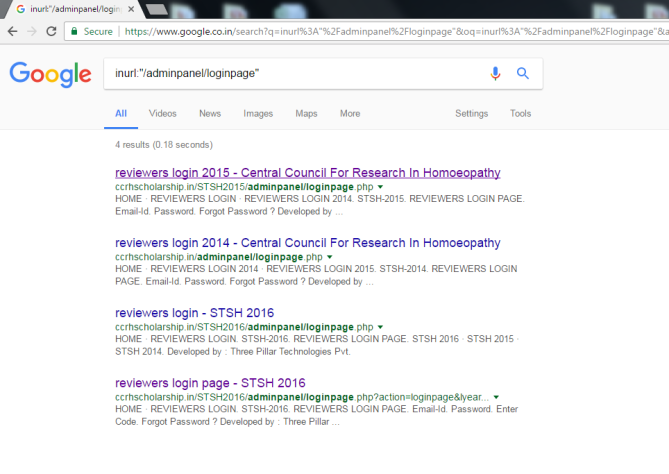This screenshot has height=474, width=669.
Task: Switch to the Maps tab
Action: (x=306, y=113)
